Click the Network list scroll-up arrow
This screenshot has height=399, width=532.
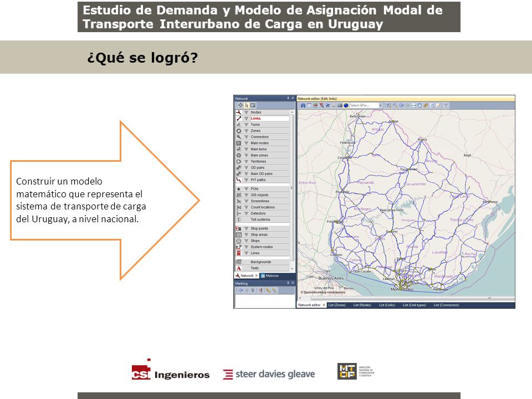(x=292, y=112)
